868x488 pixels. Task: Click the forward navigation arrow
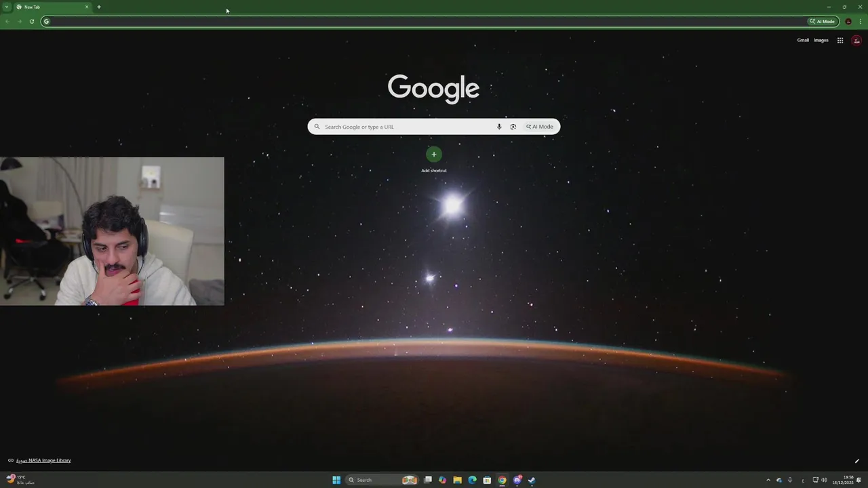point(19,21)
